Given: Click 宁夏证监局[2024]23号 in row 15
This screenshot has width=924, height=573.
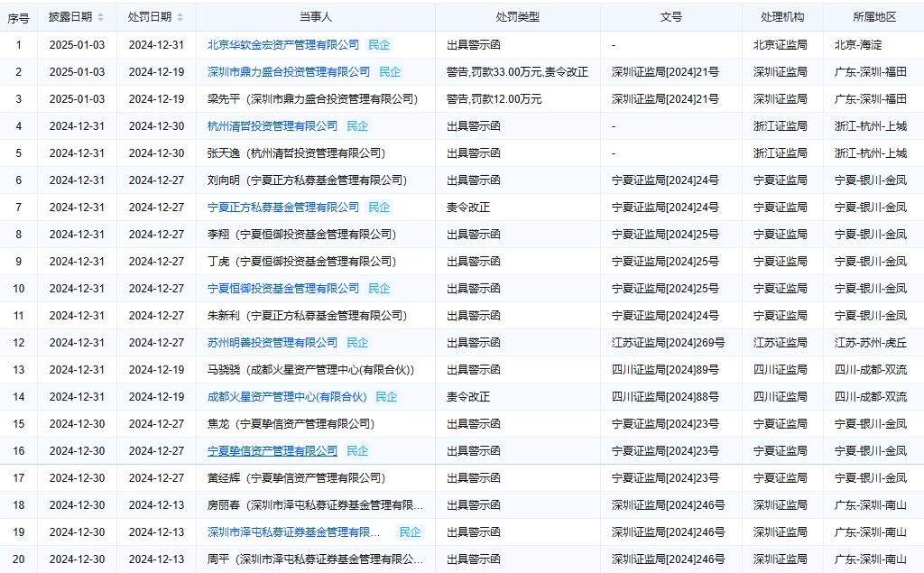Looking at the screenshot, I should 665,424.
